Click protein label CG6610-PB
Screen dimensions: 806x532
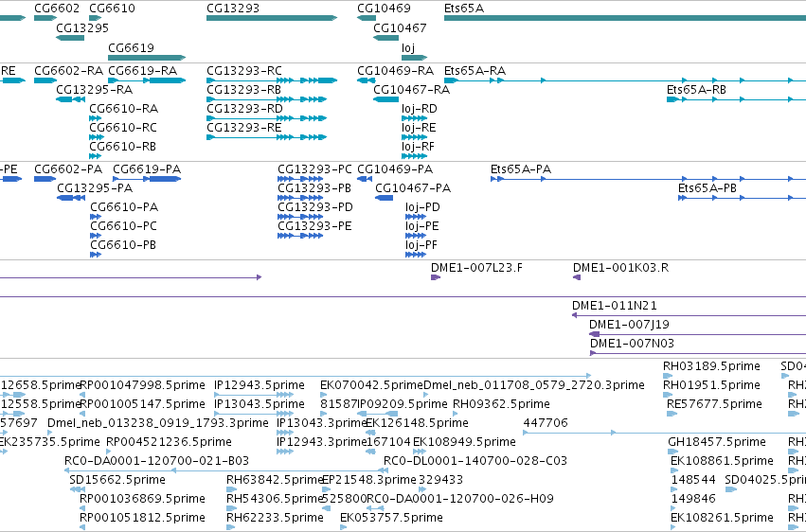click(x=123, y=245)
